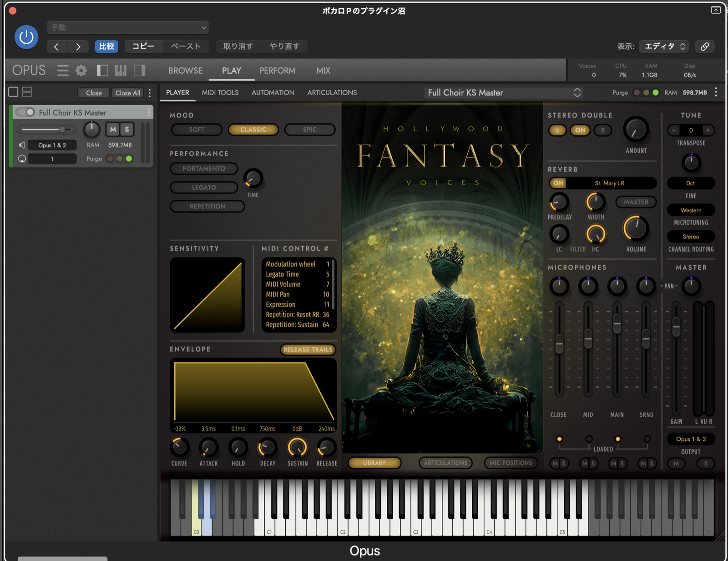Viewport: 728px width, 561px height.
Task: Select the EPIC mood
Action: tap(310, 130)
